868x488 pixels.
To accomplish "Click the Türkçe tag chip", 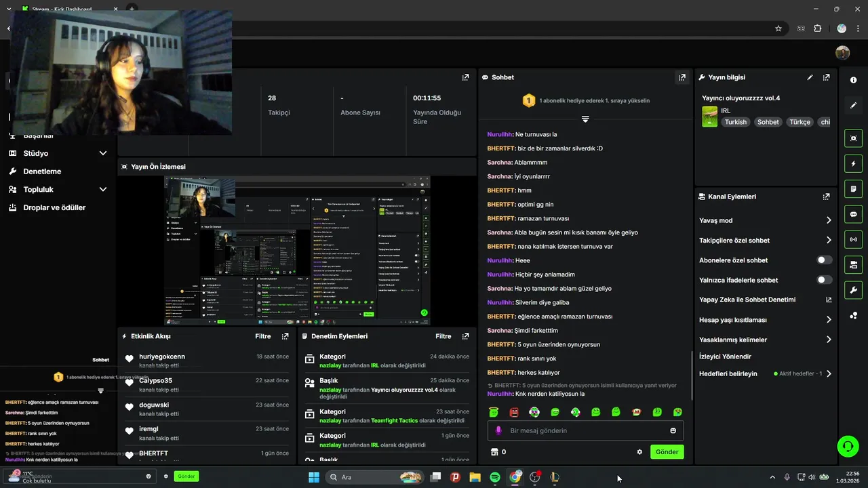I will pos(800,122).
